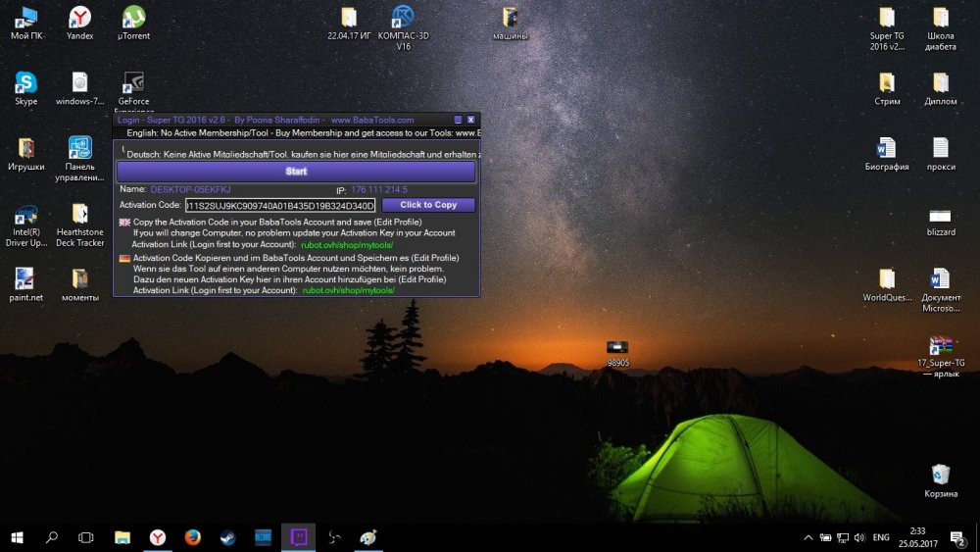The width and height of the screenshot is (980, 552).
Task: Open Steam from the taskbar
Action: (227, 537)
